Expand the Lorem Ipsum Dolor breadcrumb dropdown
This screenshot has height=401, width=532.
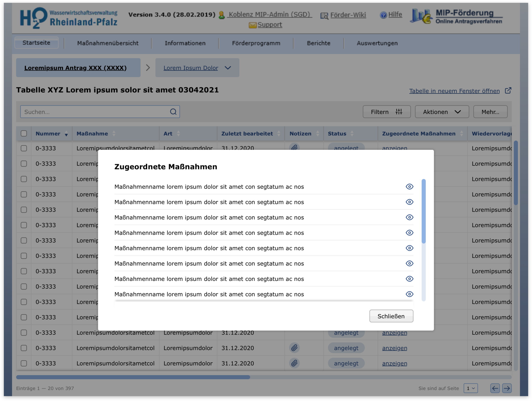pos(227,68)
